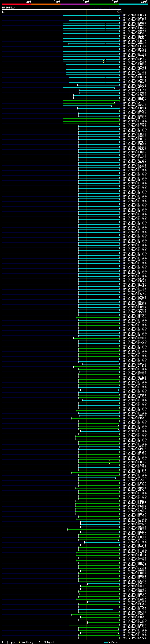
Task: Select the BP061514 query sequence label
Action: [9, 8]
